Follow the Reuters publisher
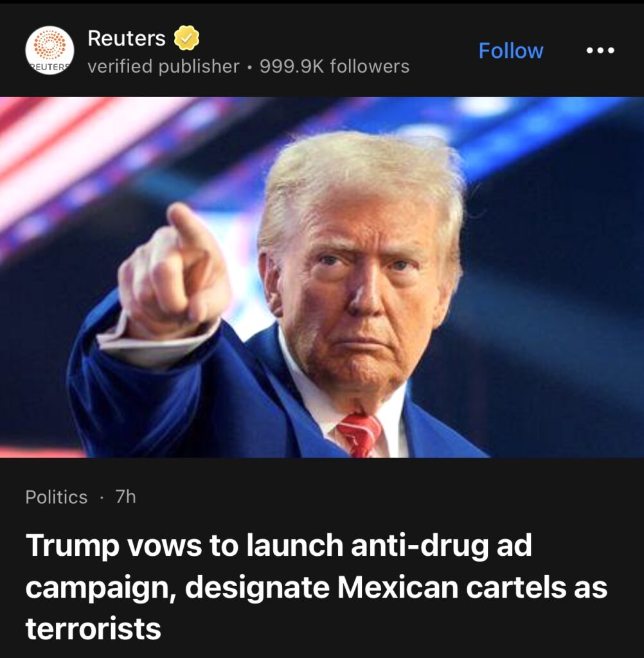Screen dimensions: 644x658 click(x=511, y=50)
